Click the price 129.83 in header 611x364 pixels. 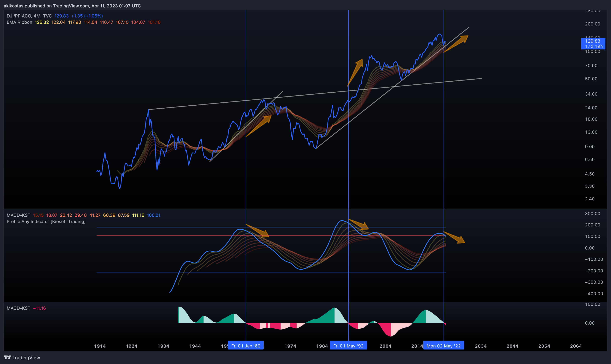[x=61, y=16]
